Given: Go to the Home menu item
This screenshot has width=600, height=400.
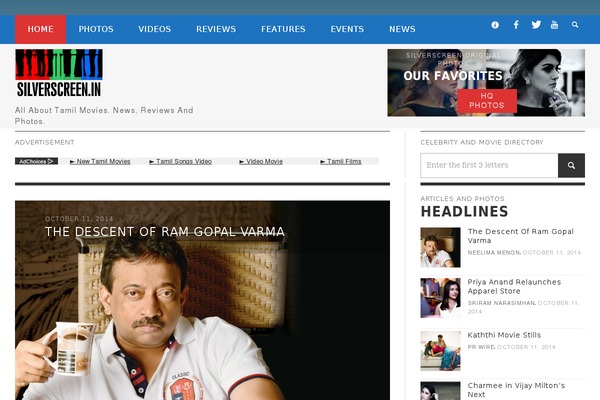Looking at the screenshot, I should click(x=41, y=29).
